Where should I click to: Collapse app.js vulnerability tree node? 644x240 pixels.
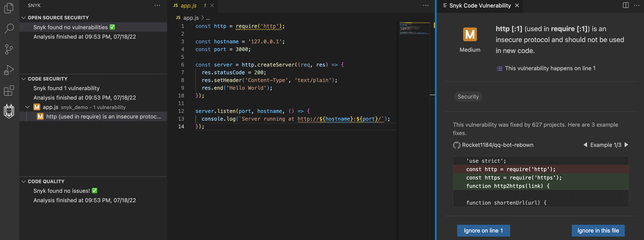[x=27, y=107]
